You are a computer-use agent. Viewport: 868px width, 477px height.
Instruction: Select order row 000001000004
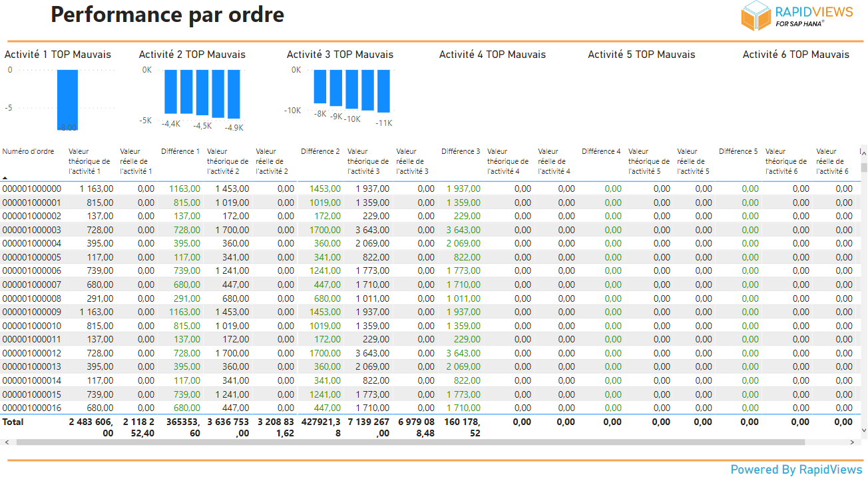430,243
